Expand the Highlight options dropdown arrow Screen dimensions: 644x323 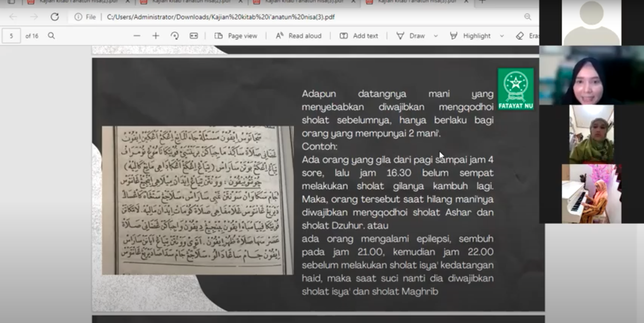[x=502, y=36]
